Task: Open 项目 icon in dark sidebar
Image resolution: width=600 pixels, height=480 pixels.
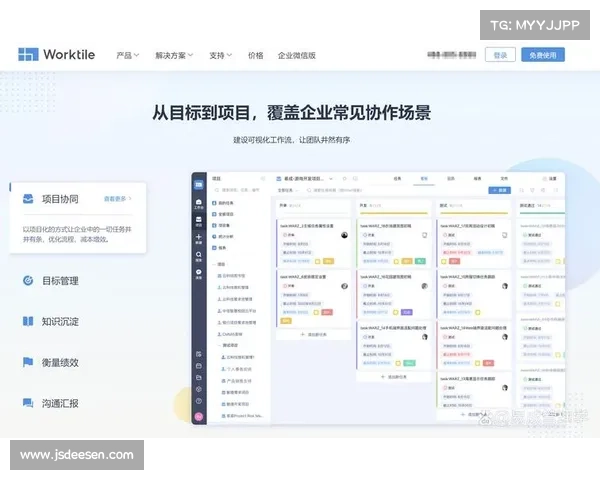Action: pos(199,221)
